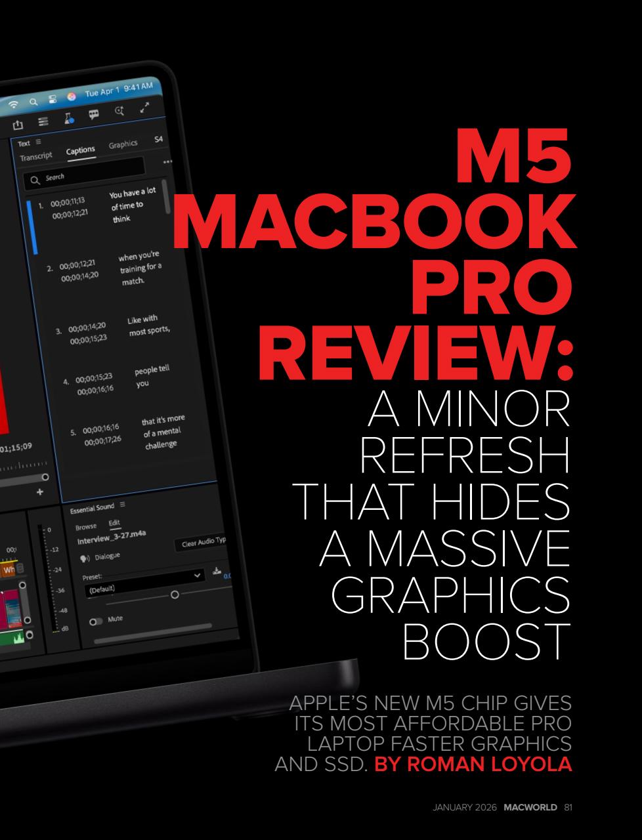
Task: Click the blue value link beside the download icon
Action: coord(227,576)
